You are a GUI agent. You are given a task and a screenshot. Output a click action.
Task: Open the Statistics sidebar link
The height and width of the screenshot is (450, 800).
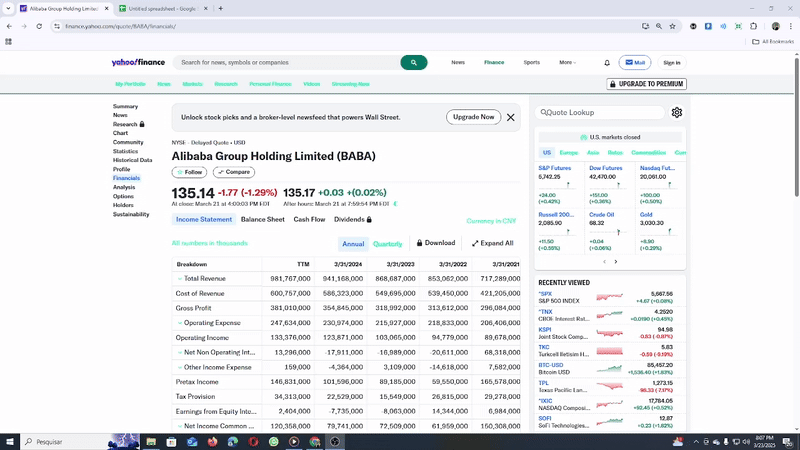126,151
